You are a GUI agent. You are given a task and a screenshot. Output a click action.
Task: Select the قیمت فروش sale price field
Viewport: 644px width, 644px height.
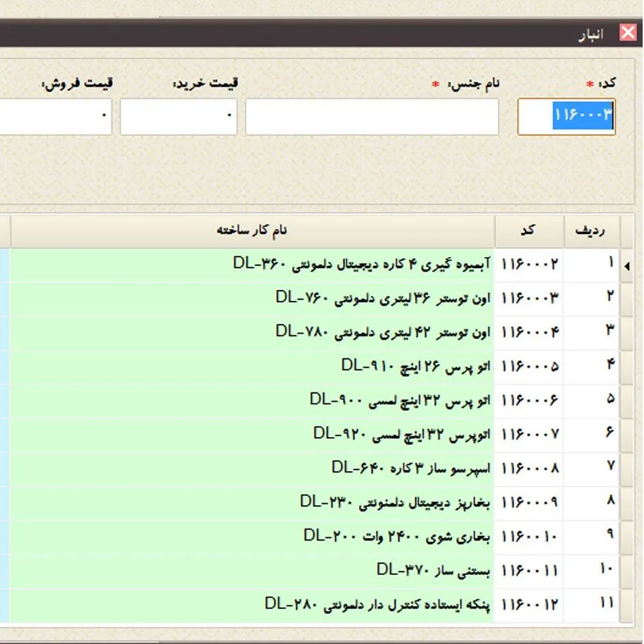pos(55,117)
